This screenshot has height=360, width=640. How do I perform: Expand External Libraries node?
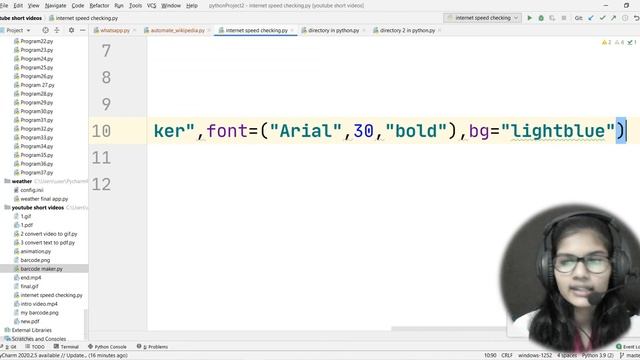click(31, 330)
